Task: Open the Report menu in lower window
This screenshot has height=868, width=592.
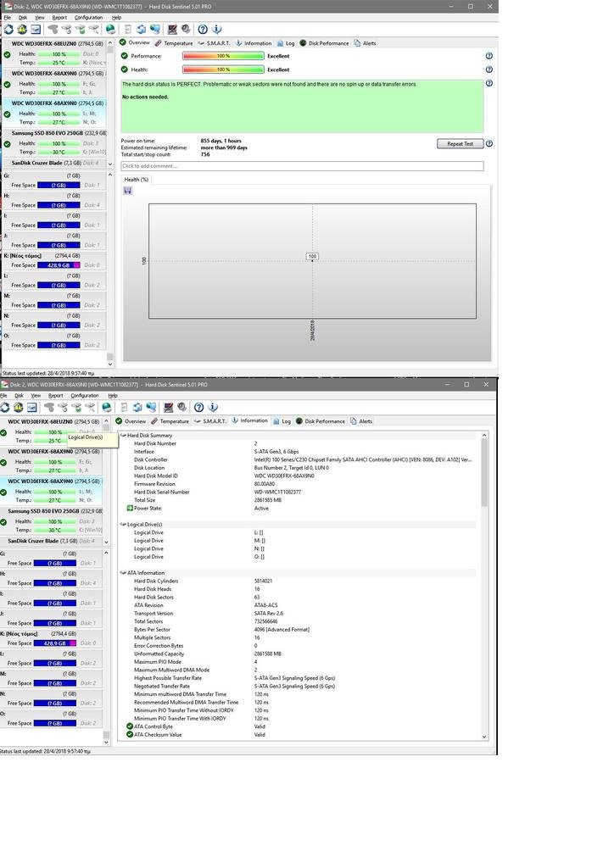Action: click(55, 395)
